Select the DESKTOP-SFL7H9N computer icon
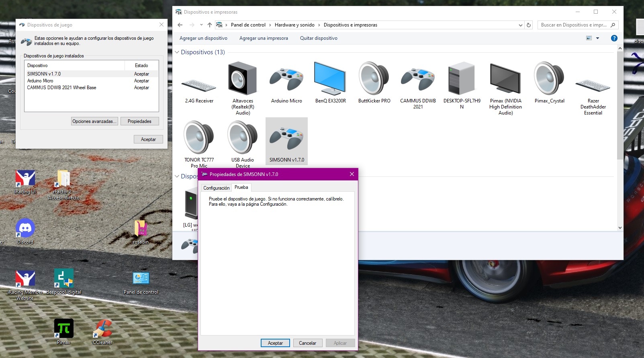The width and height of the screenshot is (644, 358). [x=462, y=78]
